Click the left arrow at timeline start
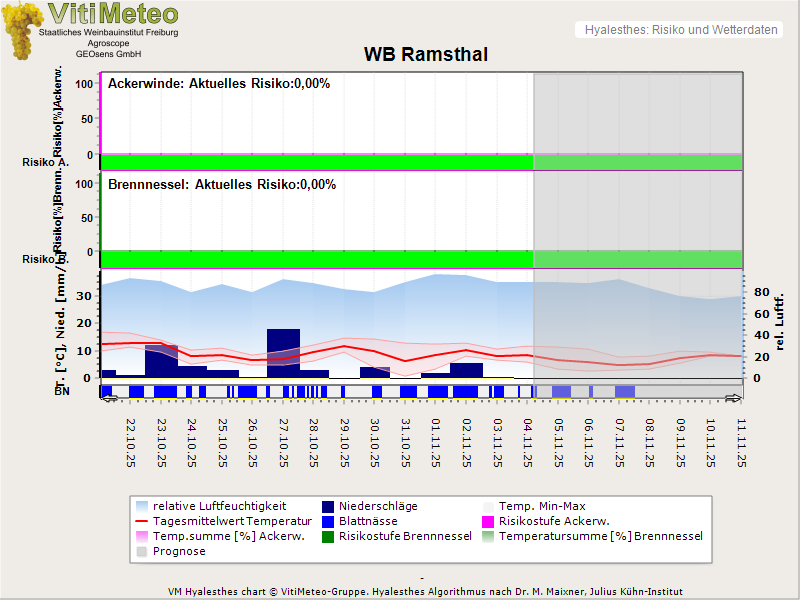The image size is (800, 600). [x=109, y=398]
